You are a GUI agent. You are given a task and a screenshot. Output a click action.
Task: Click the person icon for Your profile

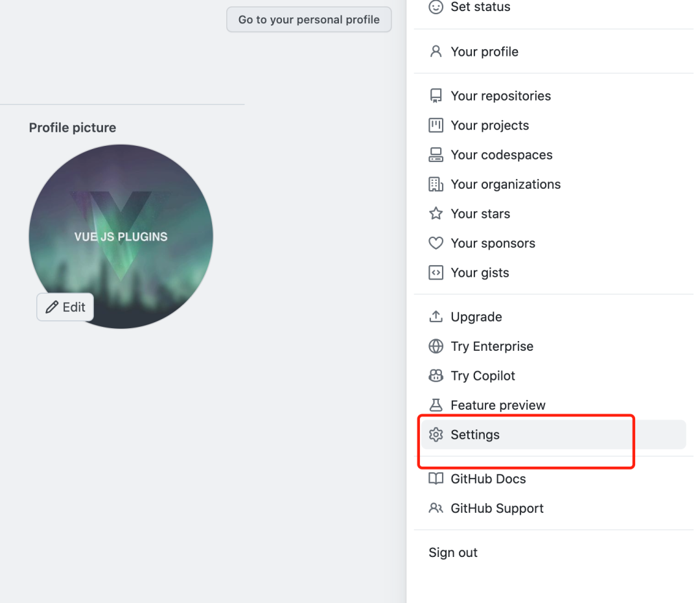pyautogui.click(x=436, y=52)
